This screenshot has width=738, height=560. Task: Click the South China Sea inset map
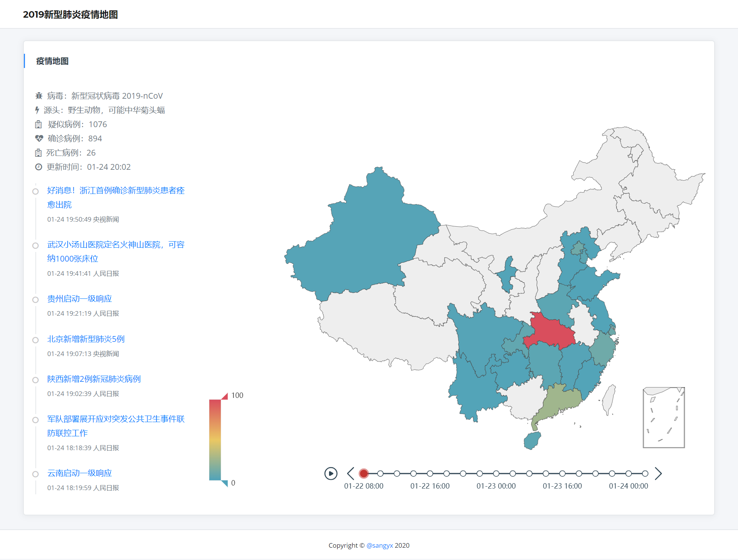[x=664, y=418]
